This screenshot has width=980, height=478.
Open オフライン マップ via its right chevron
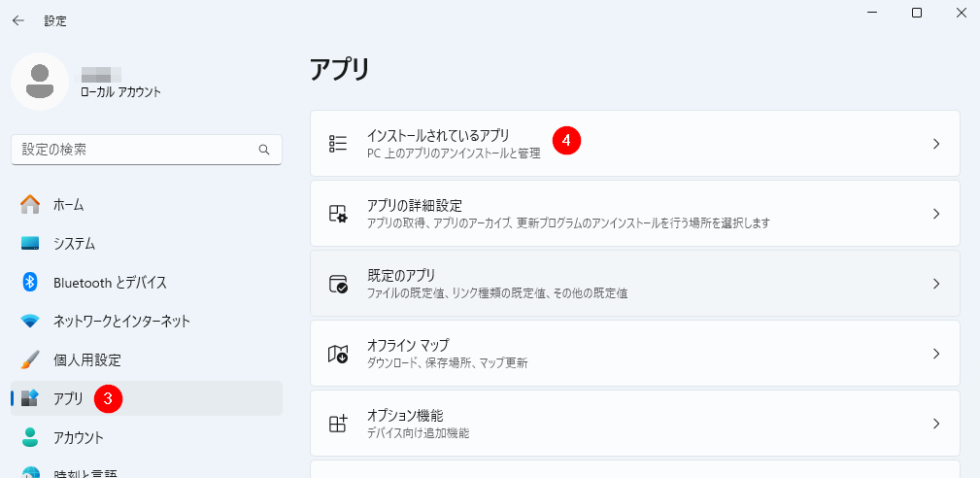(936, 354)
